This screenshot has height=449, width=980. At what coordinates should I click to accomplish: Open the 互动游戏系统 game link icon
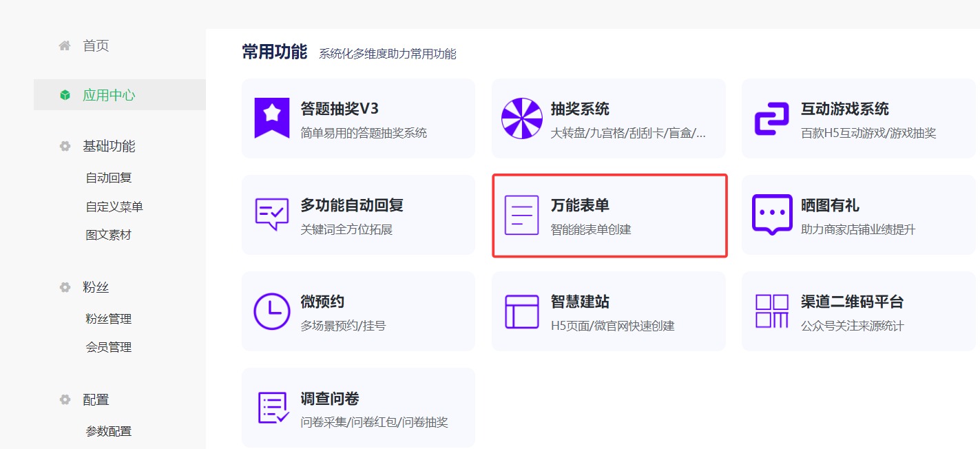[771, 118]
